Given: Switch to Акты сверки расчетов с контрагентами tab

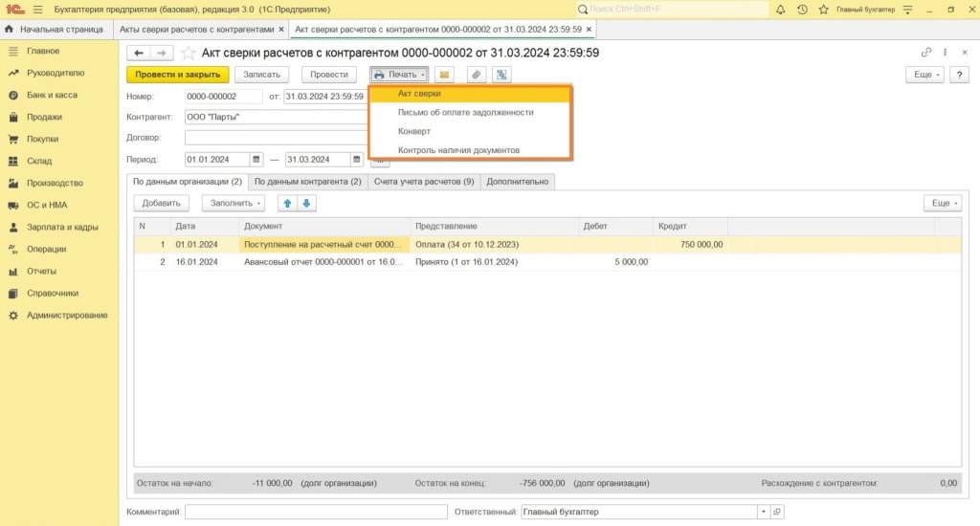Looking at the screenshot, I should (197, 30).
